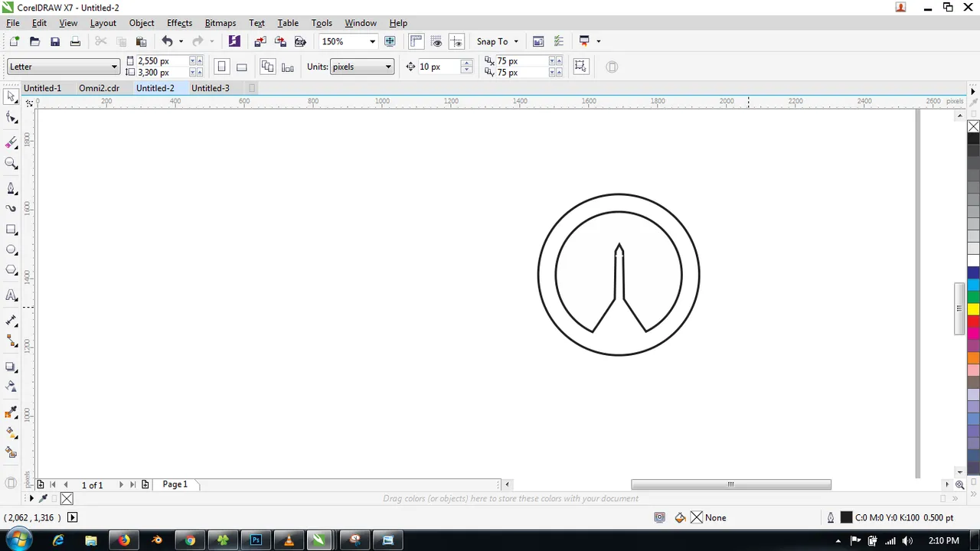Select the Page 1 tab

pos(175,484)
